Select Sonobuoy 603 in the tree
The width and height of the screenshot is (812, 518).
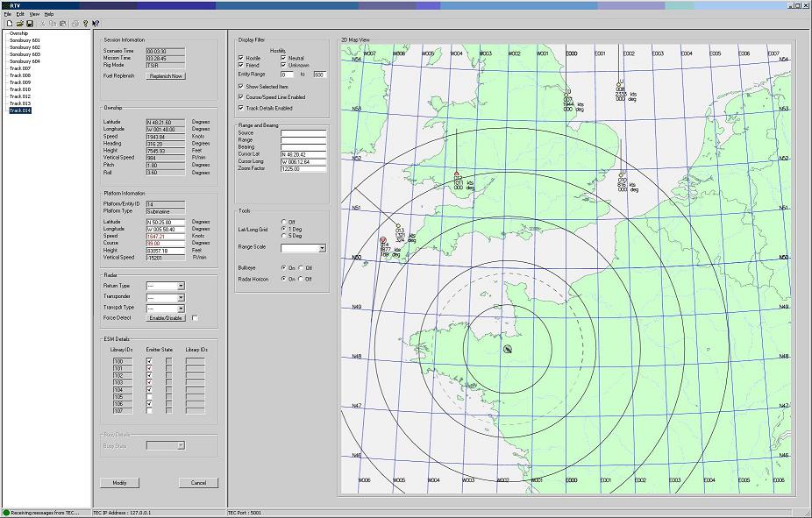click(25, 54)
